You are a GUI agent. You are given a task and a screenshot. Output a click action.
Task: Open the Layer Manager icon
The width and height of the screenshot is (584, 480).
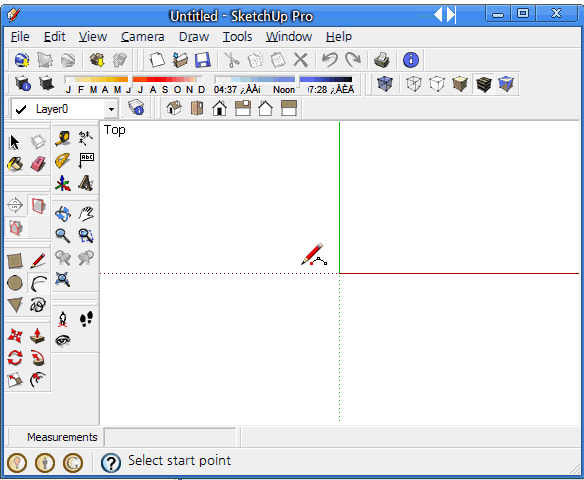[136, 108]
